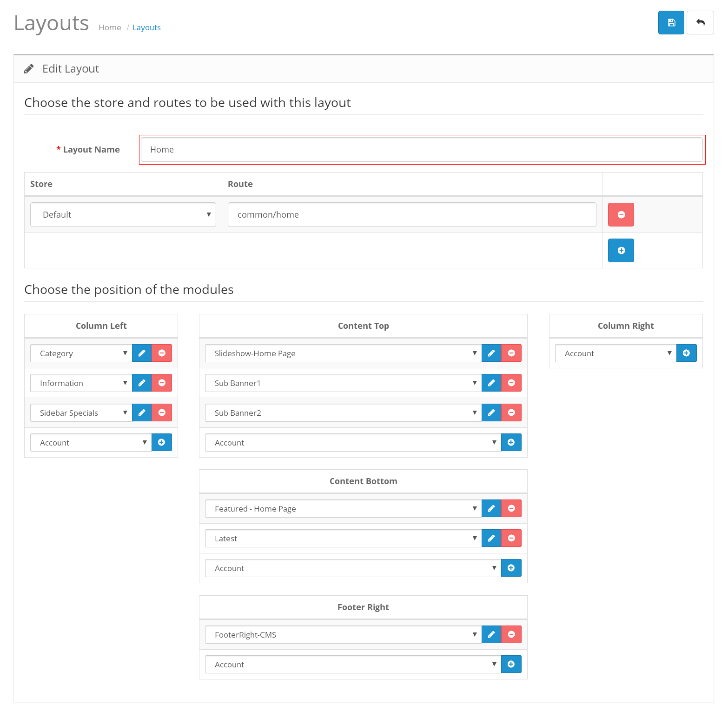Open the Information module dropdown
Screen dimensions: 728x712
coord(81,383)
